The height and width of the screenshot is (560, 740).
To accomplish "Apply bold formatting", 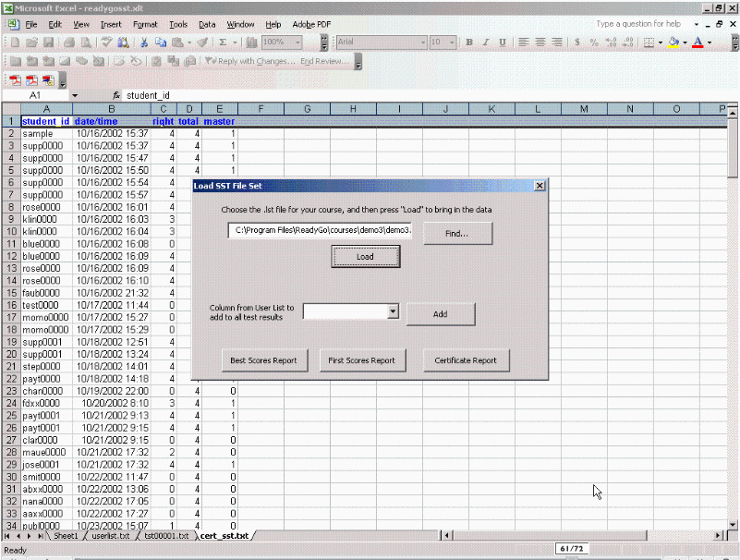I will [x=469, y=43].
